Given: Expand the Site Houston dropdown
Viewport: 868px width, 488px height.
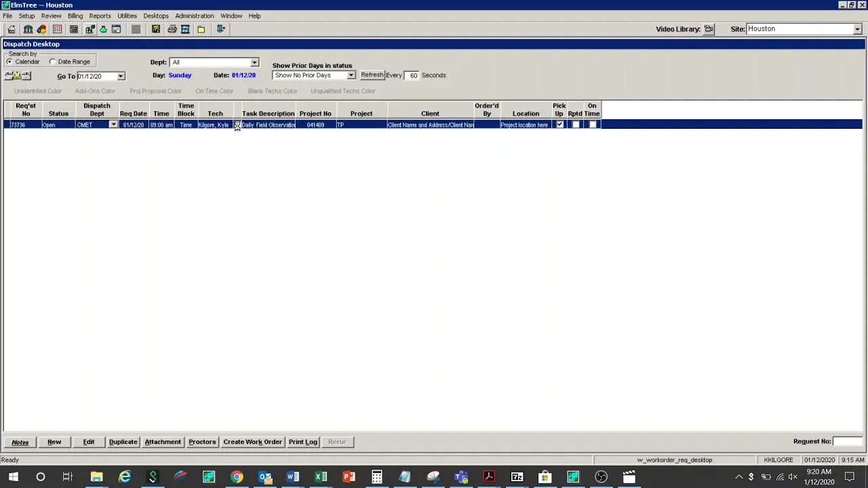Looking at the screenshot, I should (857, 29).
